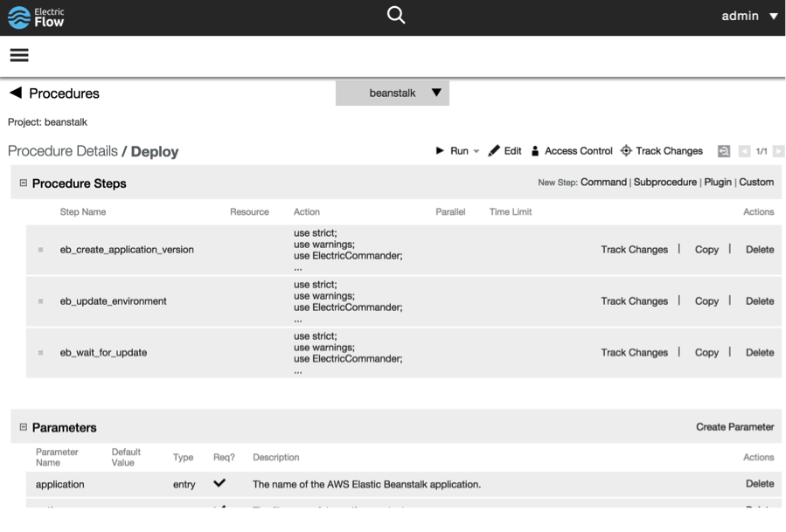Grab the drag handle for eb_create_application_version
This screenshot has width=786, height=532.
point(40,250)
